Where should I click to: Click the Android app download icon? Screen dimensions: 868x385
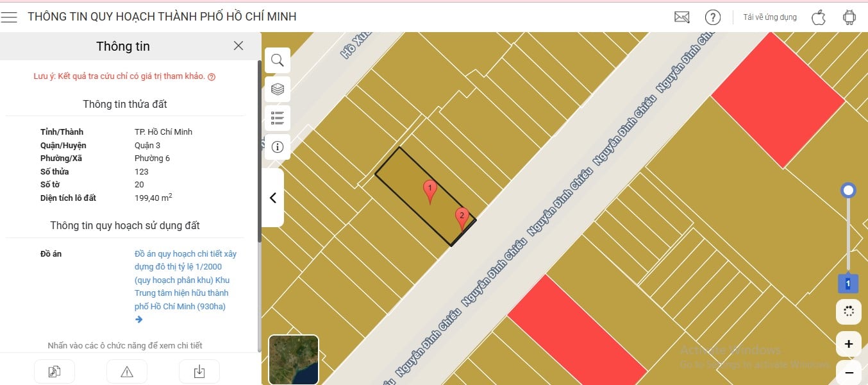click(x=849, y=17)
